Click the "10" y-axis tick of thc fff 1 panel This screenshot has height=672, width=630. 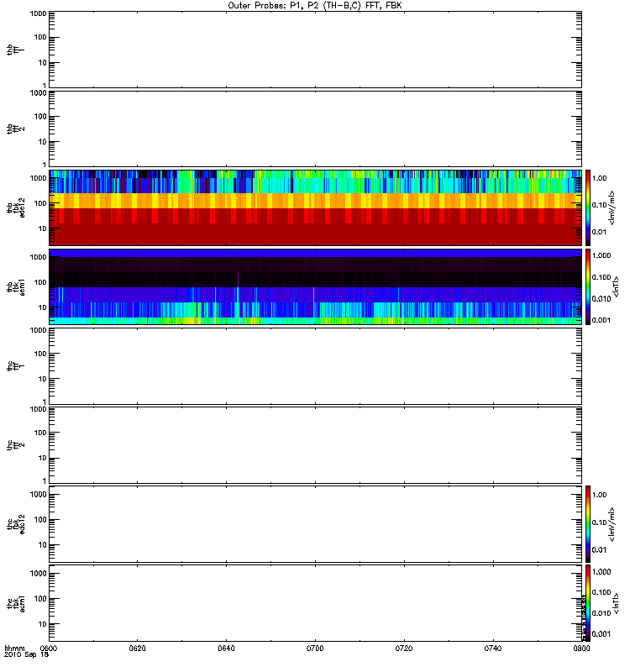(x=43, y=380)
